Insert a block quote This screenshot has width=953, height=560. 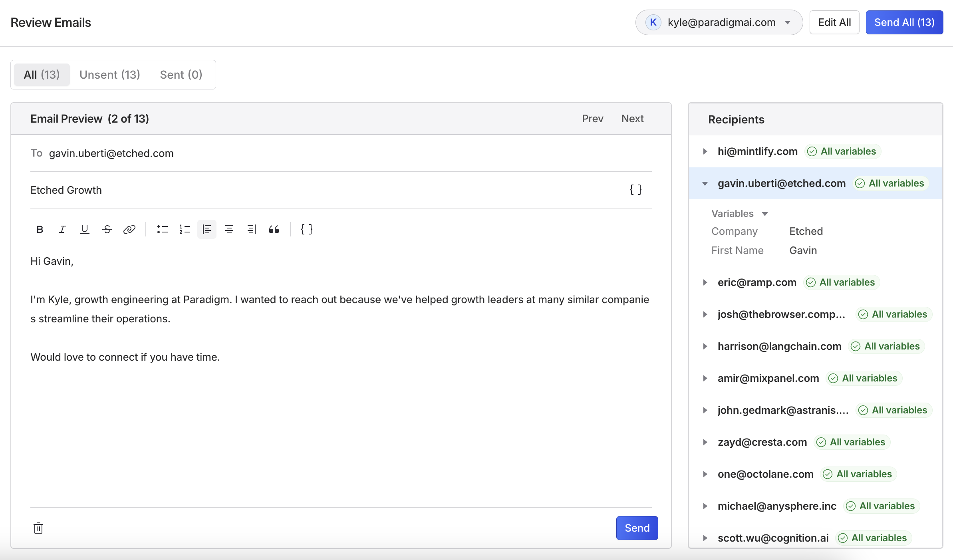[274, 229]
